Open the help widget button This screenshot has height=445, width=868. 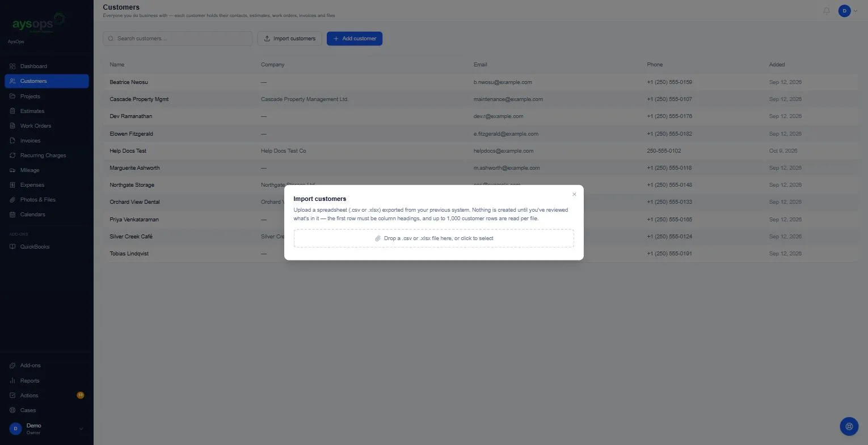849,426
